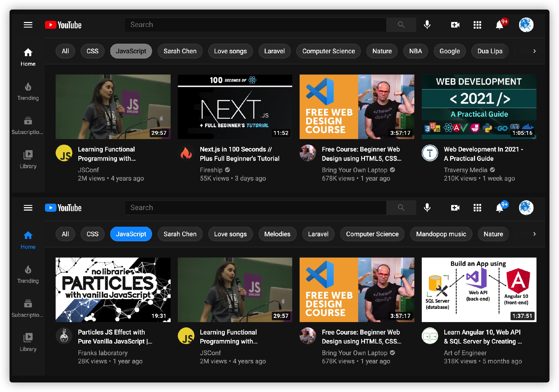Viewport: 559px width, 392px height.
Task: Open Traversy Media channel name link
Action: [x=465, y=170]
